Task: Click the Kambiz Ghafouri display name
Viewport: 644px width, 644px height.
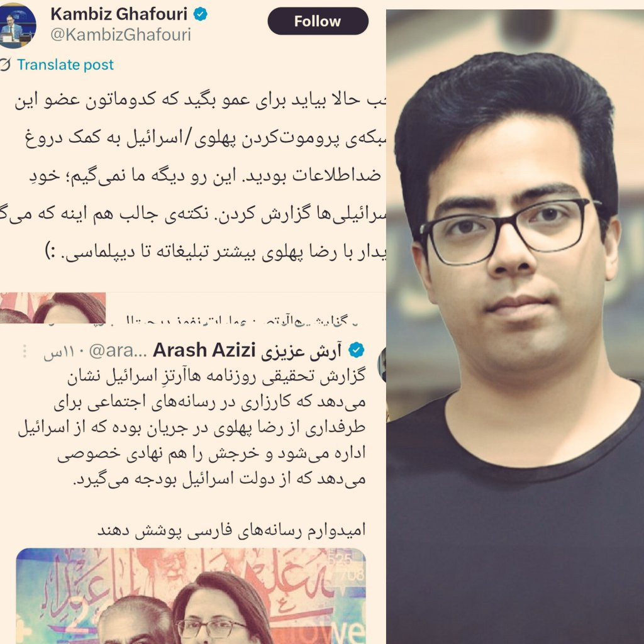Action: point(119,14)
